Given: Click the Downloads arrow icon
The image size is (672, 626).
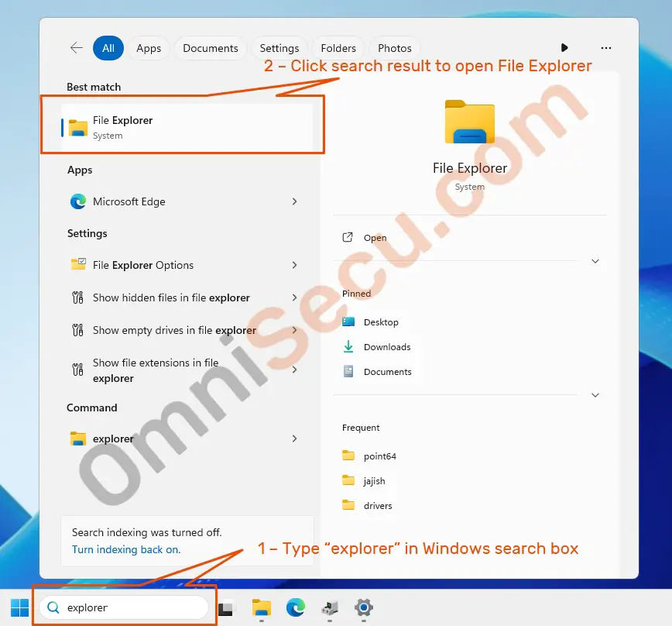Looking at the screenshot, I should tap(348, 346).
